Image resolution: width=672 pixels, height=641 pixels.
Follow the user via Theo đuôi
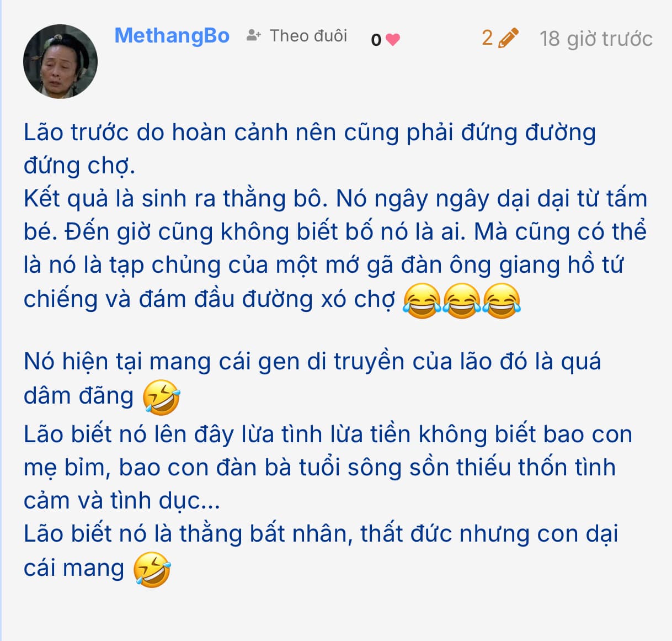pyautogui.click(x=308, y=36)
